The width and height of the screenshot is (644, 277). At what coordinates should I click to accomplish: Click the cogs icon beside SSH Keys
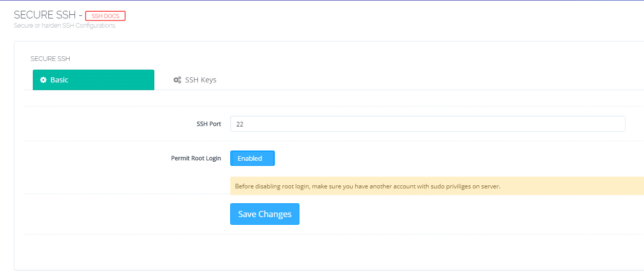177,80
